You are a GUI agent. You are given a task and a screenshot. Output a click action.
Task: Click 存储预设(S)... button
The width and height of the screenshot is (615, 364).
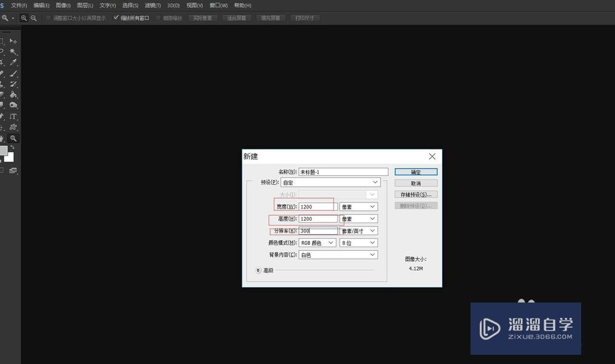(416, 194)
